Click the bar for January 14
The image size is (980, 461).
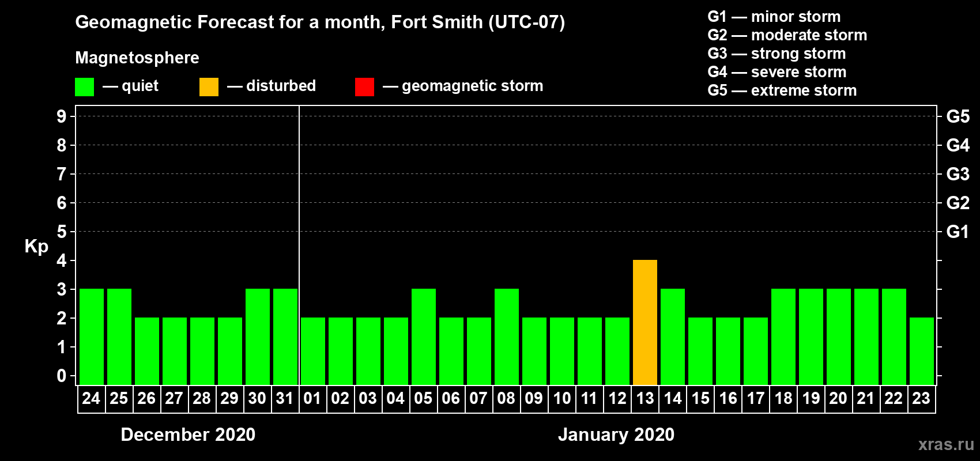tap(673, 337)
